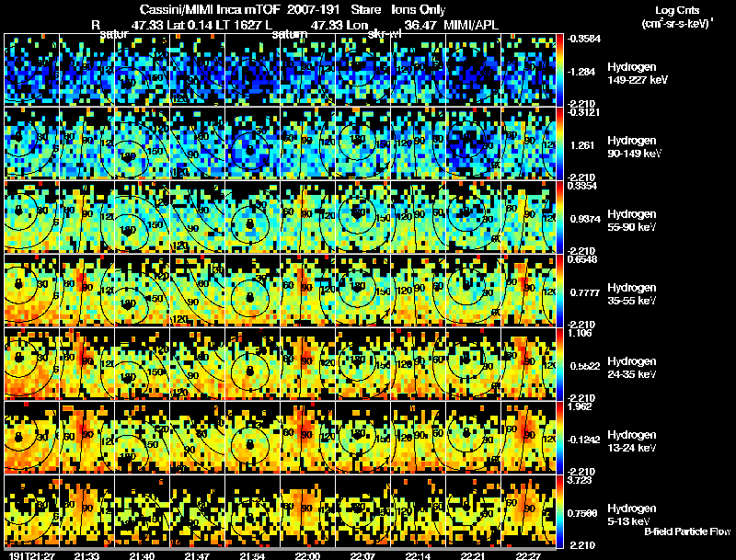Select the 55-90 keV image panel at 21:47
Screen dimensions: 736x560
coord(197,217)
